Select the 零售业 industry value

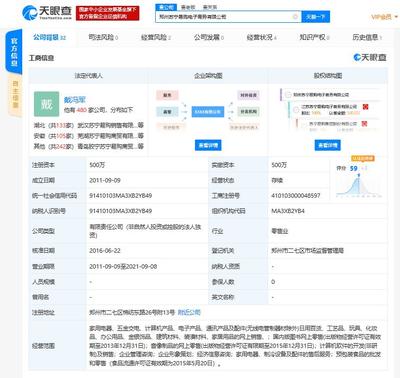point(280,231)
